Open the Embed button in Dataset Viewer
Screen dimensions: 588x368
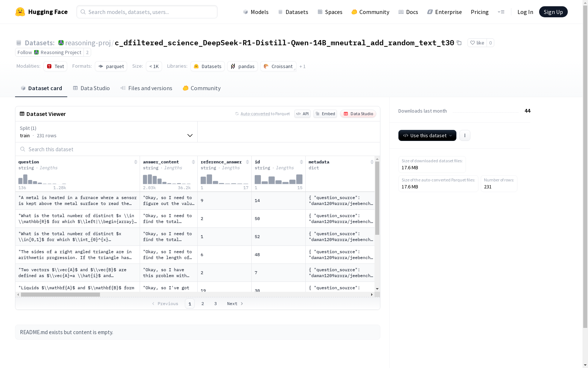point(325,114)
